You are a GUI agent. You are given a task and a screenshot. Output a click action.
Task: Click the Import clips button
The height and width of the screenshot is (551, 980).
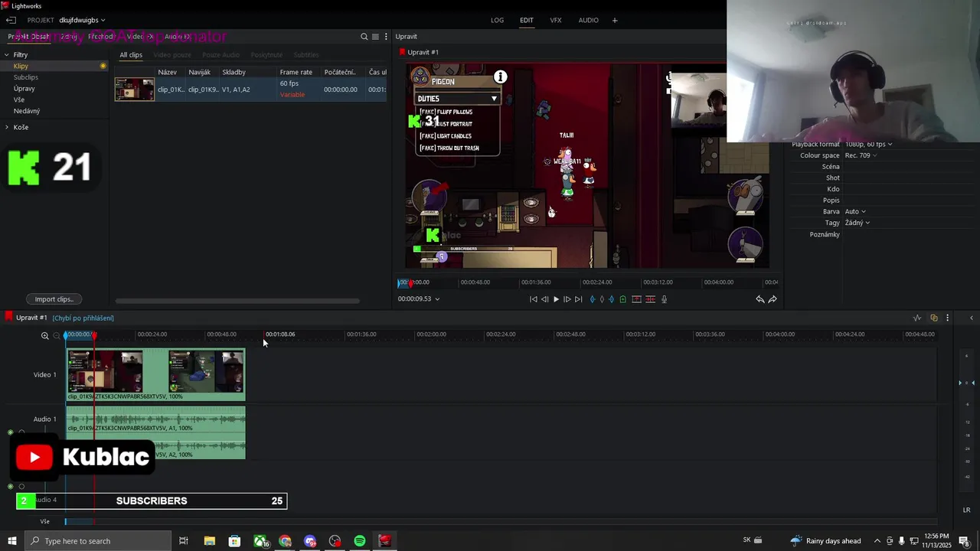pyautogui.click(x=54, y=299)
